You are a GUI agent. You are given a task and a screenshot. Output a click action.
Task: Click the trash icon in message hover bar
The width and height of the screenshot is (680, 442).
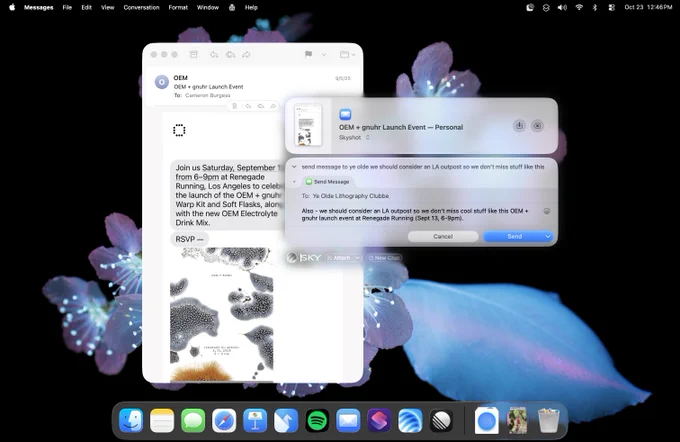[235, 106]
